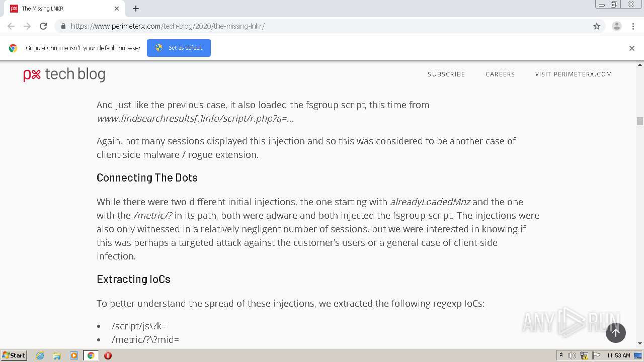This screenshot has height=362, width=644.
Task: Set Chrome as default browser
Action: (x=179, y=48)
